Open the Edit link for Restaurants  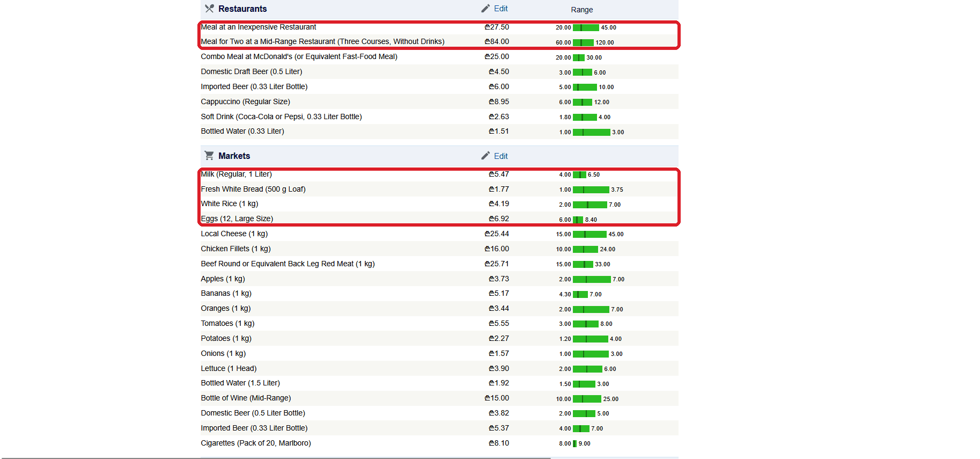501,9
